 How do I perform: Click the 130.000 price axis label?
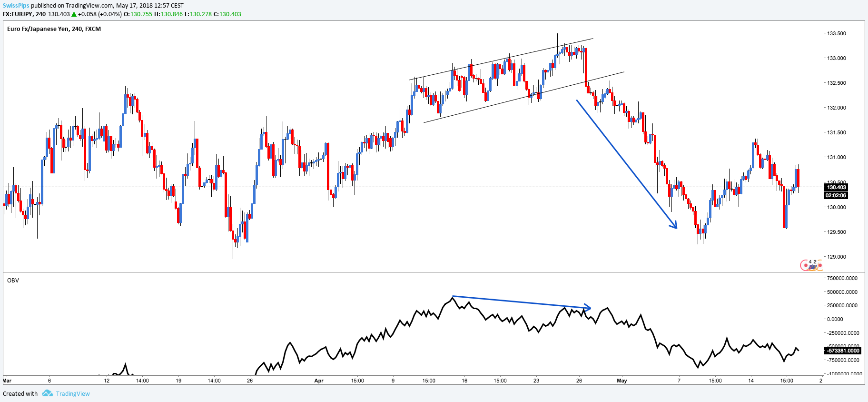[x=836, y=207]
